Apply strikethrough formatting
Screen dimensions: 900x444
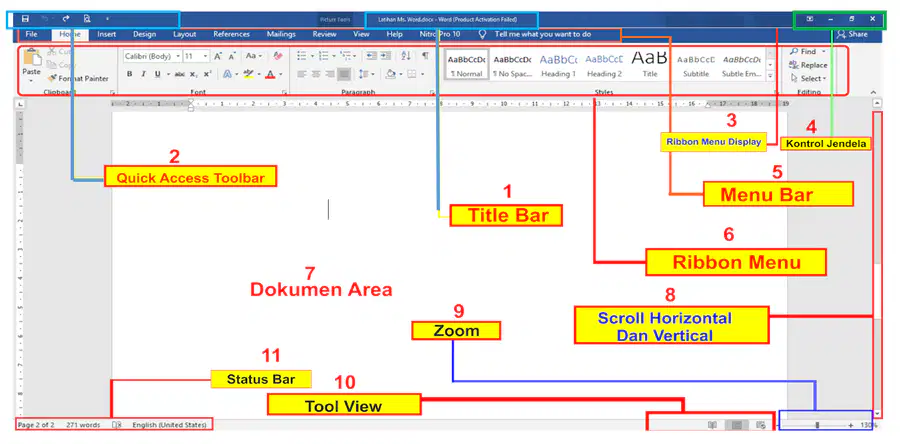click(x=180, y=74)
